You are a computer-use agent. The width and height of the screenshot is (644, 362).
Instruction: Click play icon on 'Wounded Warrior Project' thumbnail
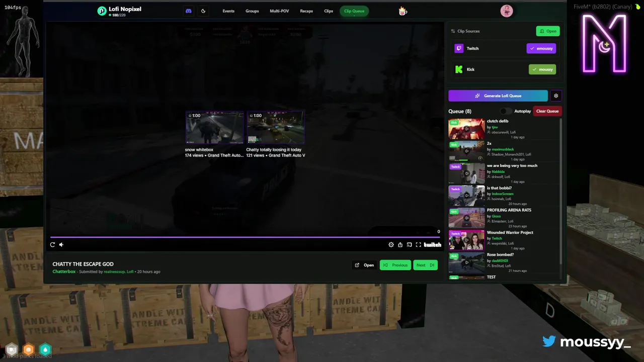466,240
